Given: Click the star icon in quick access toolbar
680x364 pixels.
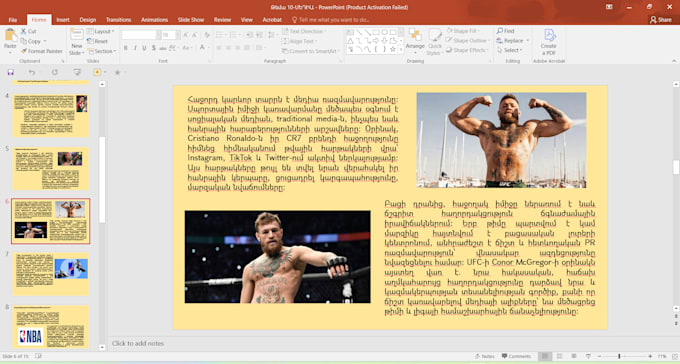Looking at the screenshot, I should (x=117, y=72).
